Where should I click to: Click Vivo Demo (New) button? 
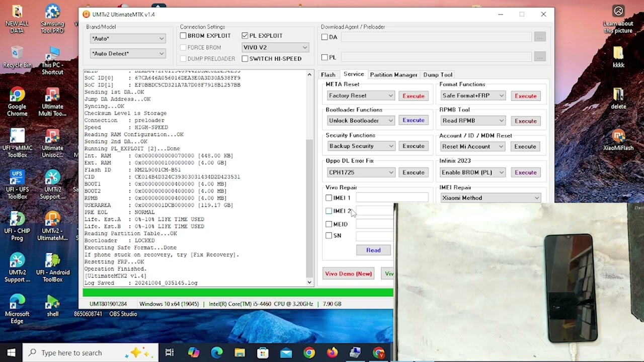coord(348,274)
